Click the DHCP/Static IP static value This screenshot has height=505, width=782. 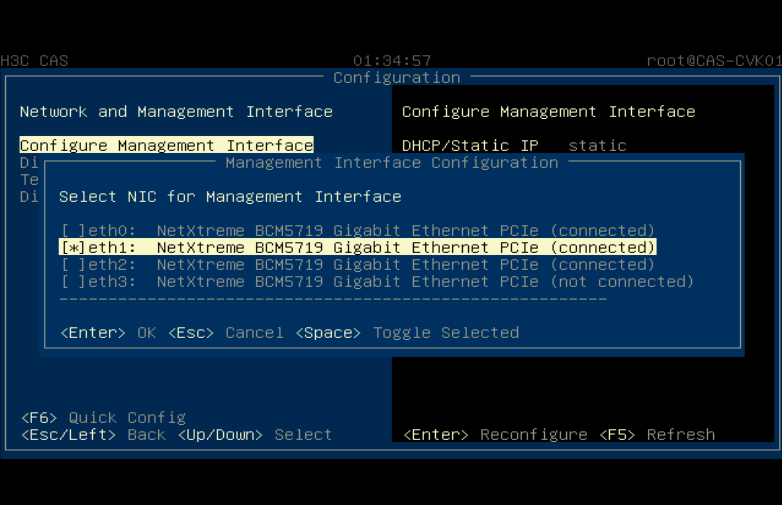(x=597, y=145)
